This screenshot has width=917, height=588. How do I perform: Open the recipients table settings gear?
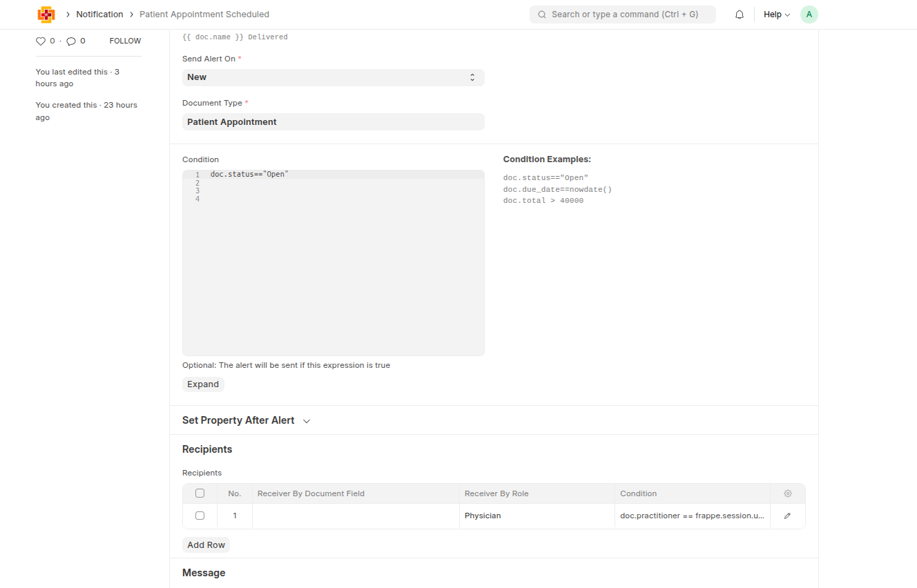point(787,493)
